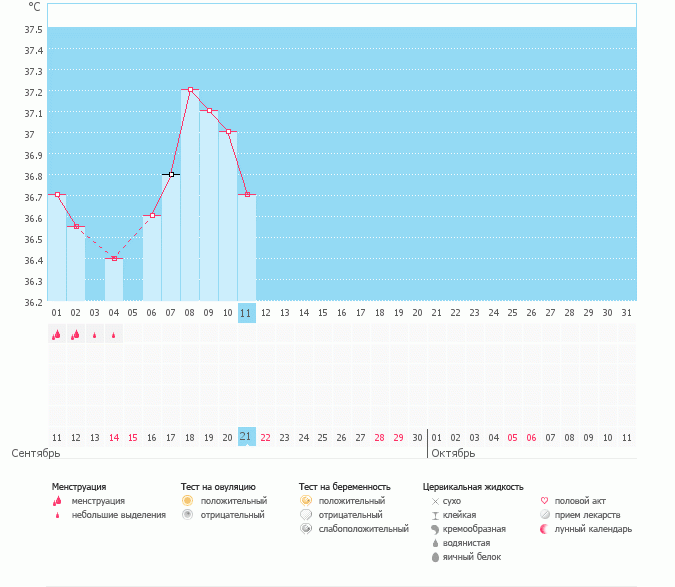Click the menstruation drop icon in legend

point(58,501)
